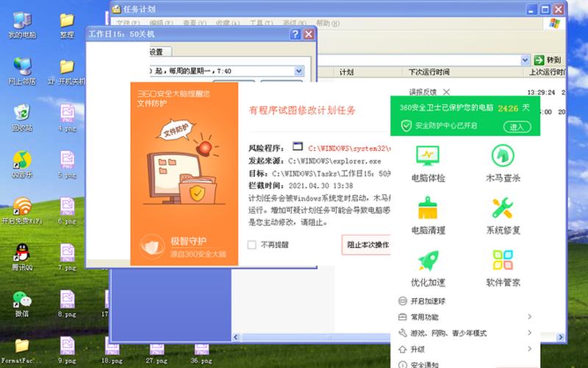Click the shield icon beside 安全防护中心已开启
Screen dimensions: 588x368
click(x=406, y=125)
